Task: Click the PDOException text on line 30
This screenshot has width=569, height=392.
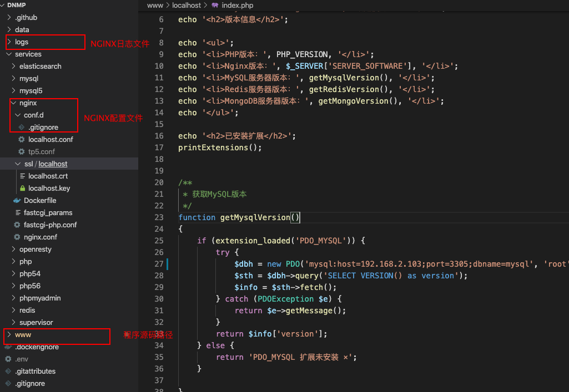Action: point(285,299)
